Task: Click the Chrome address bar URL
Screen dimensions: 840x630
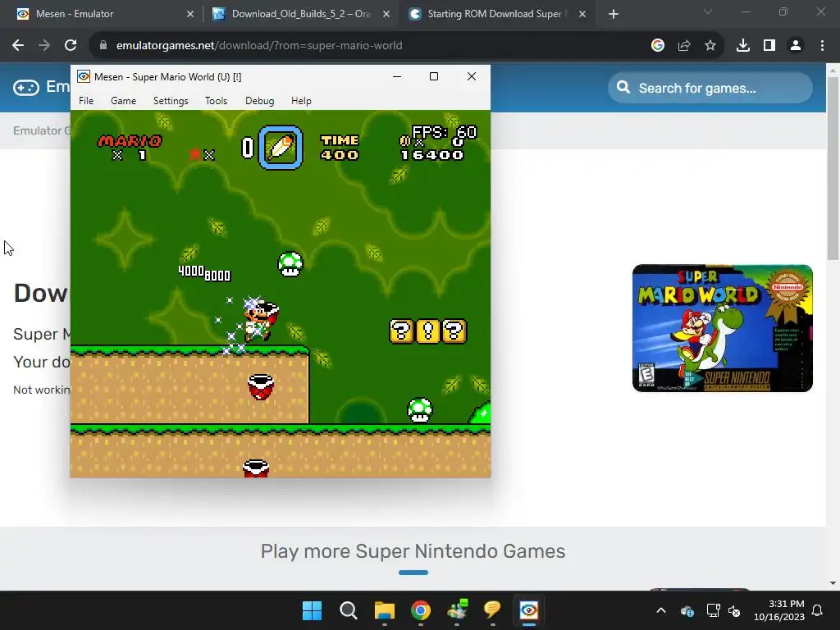Action: click(258, 46)
